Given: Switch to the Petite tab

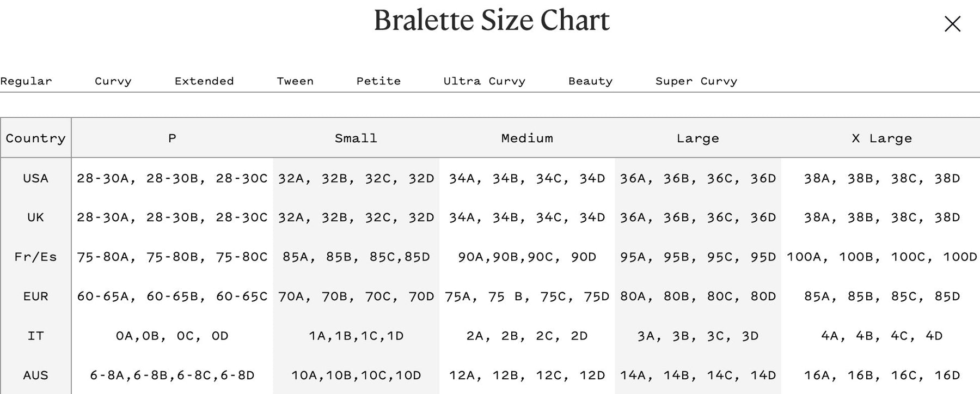Looking at the screenshot, I should click(378, 81).
